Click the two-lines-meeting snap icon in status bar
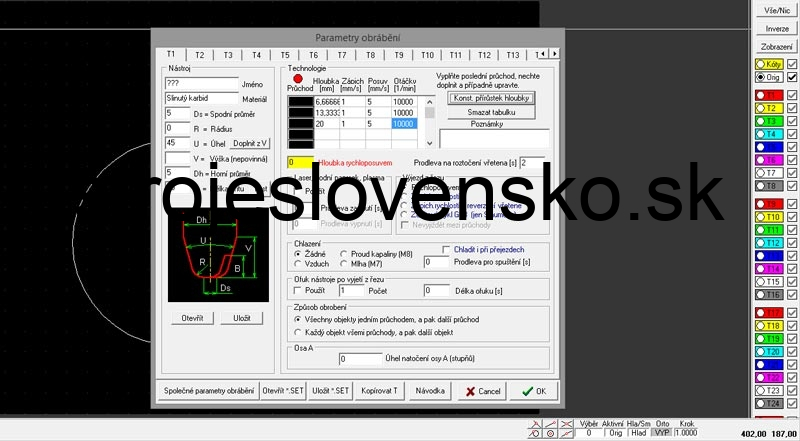Screen dimensions: 800x441 (535, 424)
